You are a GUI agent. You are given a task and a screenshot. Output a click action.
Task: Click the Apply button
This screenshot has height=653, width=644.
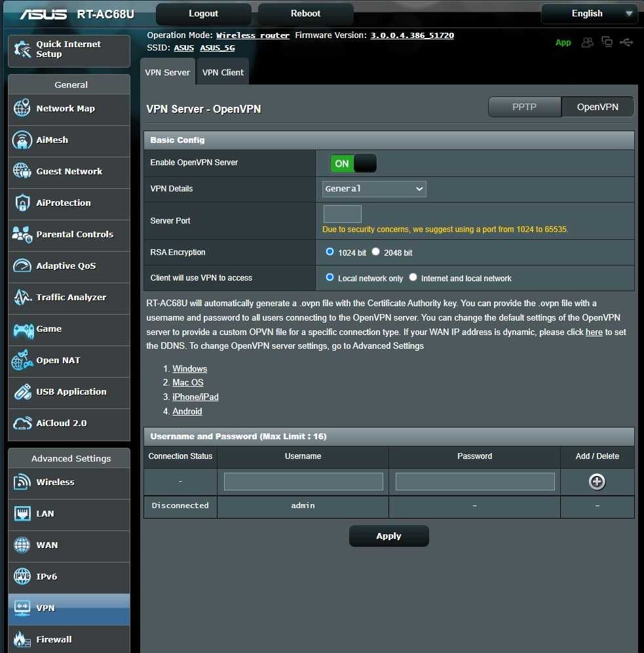tap(388, 536)
